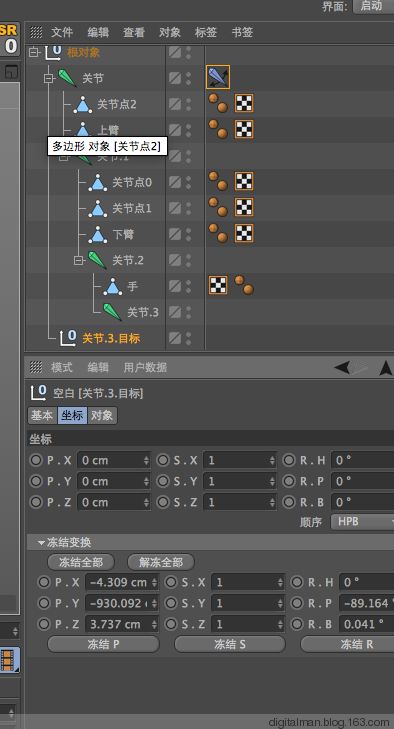Open the 查看 menu

(134, 32)
